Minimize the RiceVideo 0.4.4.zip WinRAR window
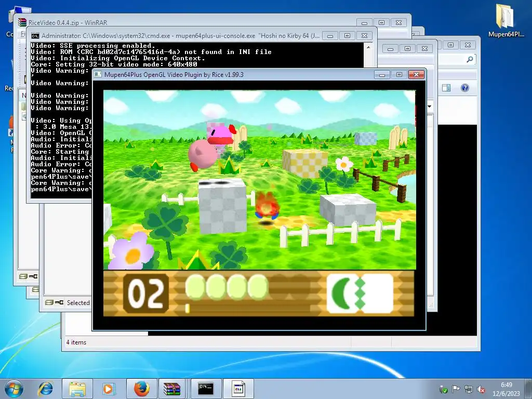 [x=364, y=23]
